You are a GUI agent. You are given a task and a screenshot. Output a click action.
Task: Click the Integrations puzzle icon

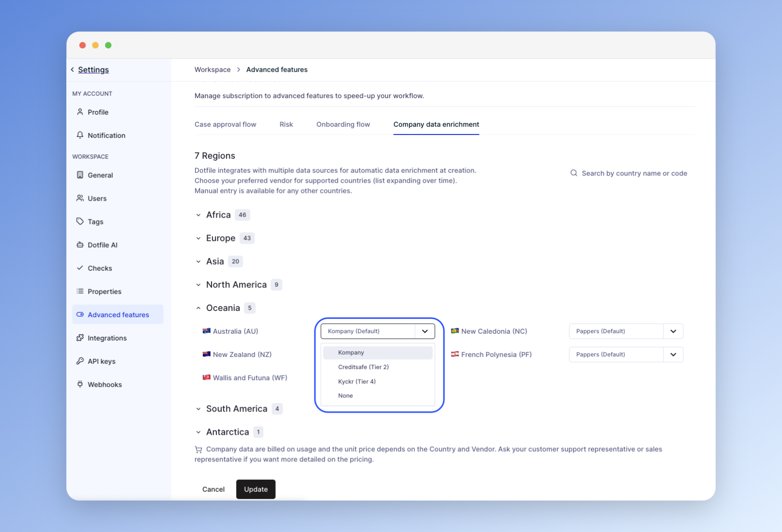80,338
